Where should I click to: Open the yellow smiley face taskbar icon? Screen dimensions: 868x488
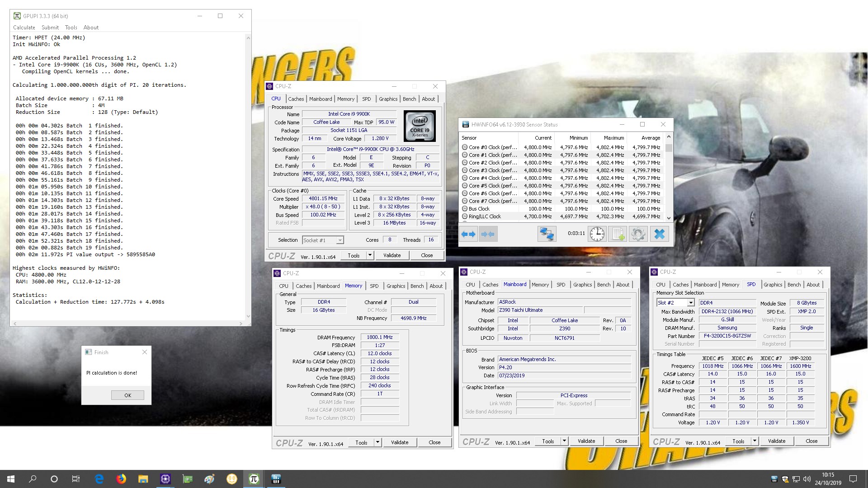click(x=231, y=479)
